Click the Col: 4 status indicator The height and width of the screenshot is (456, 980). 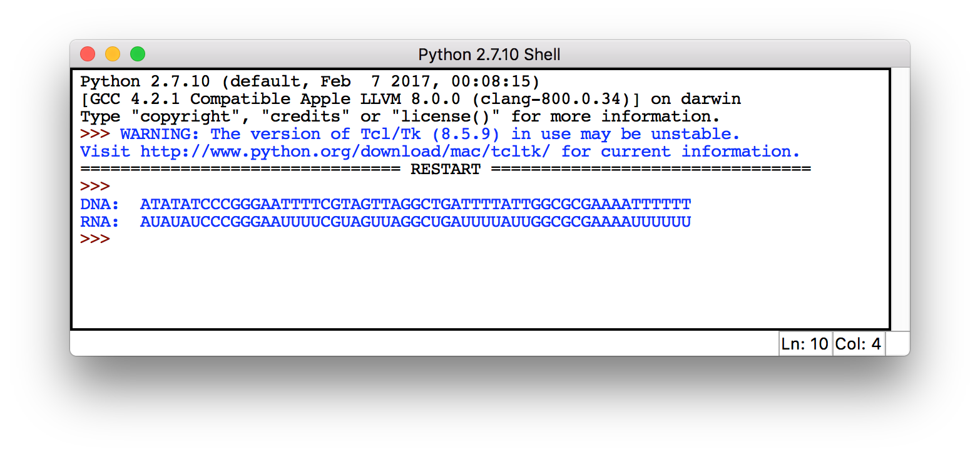[859, 343]
